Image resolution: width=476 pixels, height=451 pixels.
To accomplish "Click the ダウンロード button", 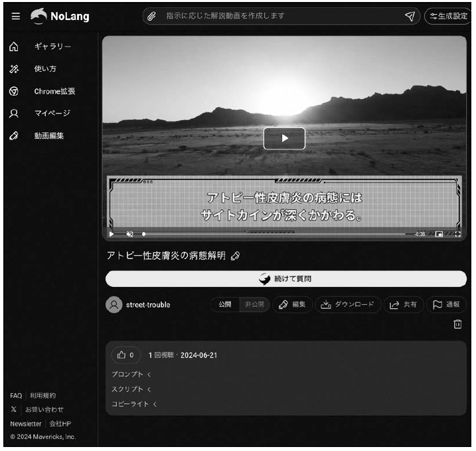I will pos(347,304).
